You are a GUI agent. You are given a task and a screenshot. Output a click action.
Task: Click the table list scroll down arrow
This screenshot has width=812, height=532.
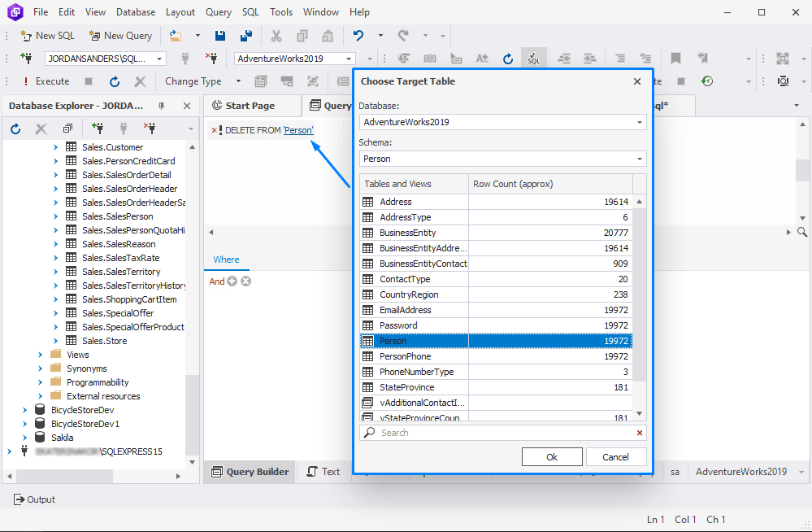tap(640, 414)
